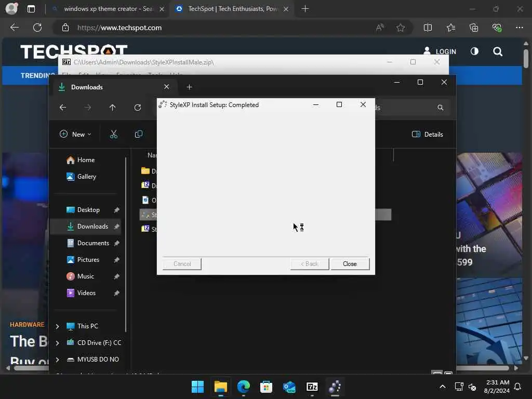Refresh the TechSpot page in Edge
The image size is (532, 399).
click(37, 28)
